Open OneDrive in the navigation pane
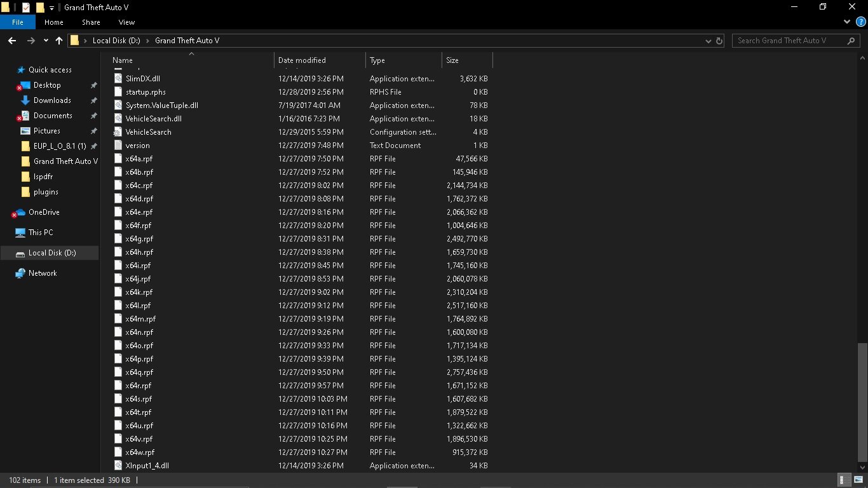 pos(44,212)
